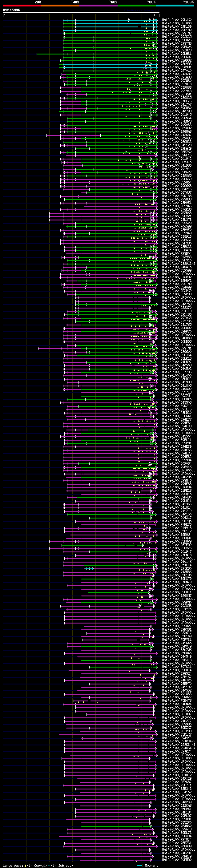Screen dimensions: 197x868
Task: Click the UniRef100_Q2H167 label
Action: pyautogui.click(x=177, y=677)
